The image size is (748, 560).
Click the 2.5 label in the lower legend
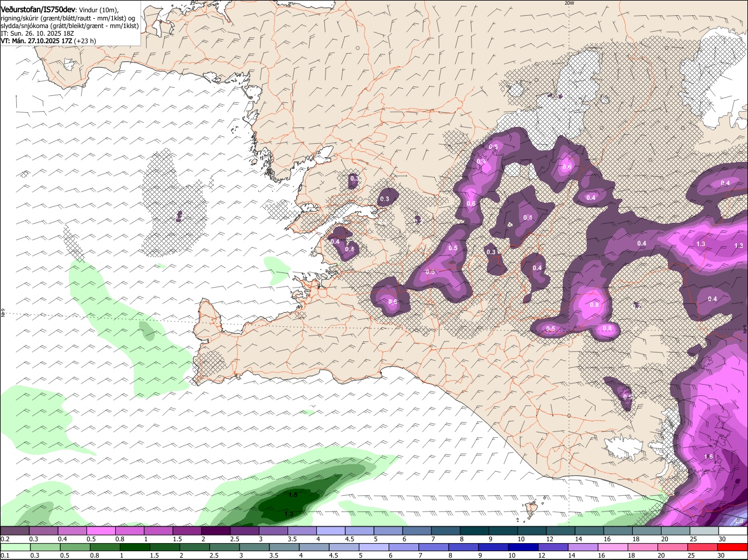214,555
